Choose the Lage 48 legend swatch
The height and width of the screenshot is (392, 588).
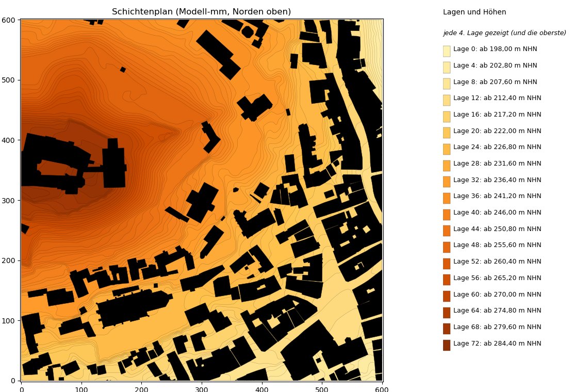coord(447,247)
